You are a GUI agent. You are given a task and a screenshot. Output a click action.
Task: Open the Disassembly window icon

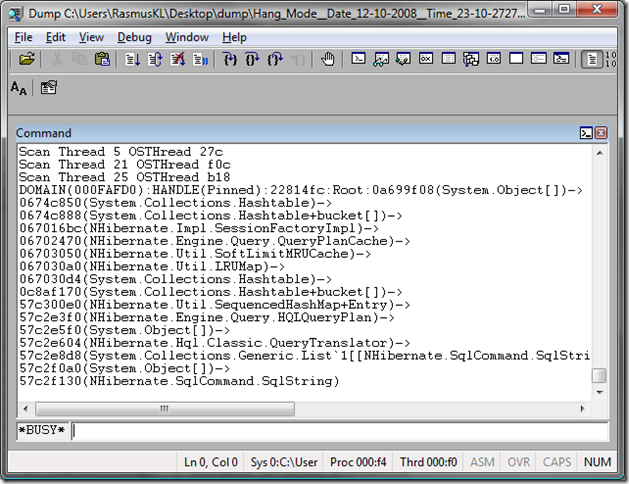pos(493,59)
